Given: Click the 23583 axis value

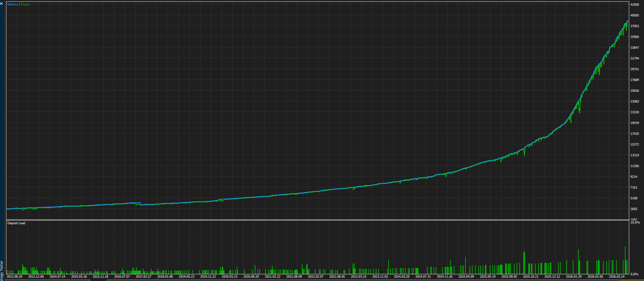Looking at the screenshot, I should (x=635, y=102).
